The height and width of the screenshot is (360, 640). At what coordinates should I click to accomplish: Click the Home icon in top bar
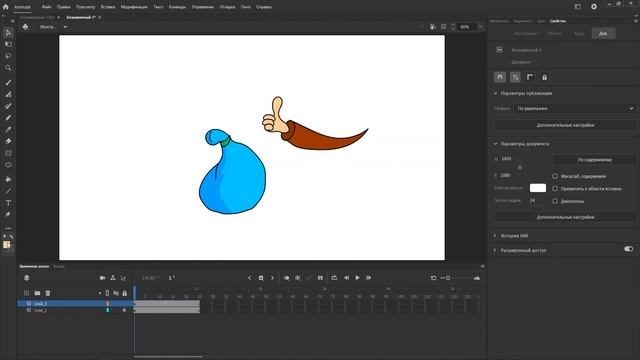point(5,7)
